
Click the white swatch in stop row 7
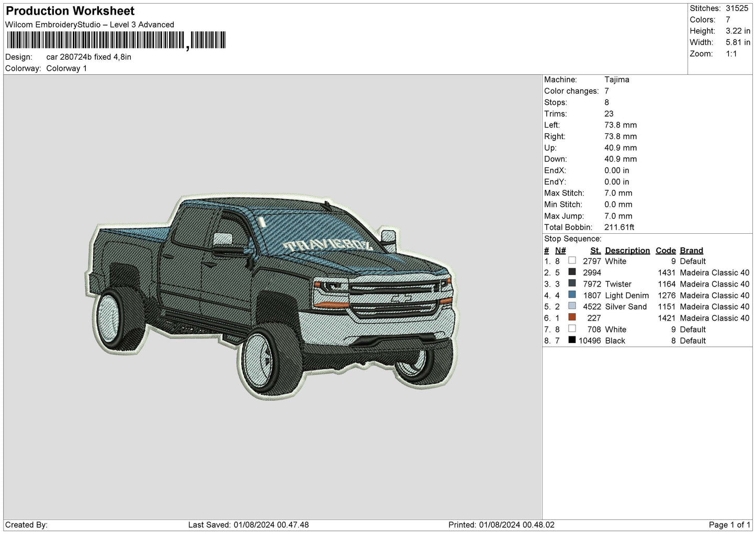pos(572,329)
